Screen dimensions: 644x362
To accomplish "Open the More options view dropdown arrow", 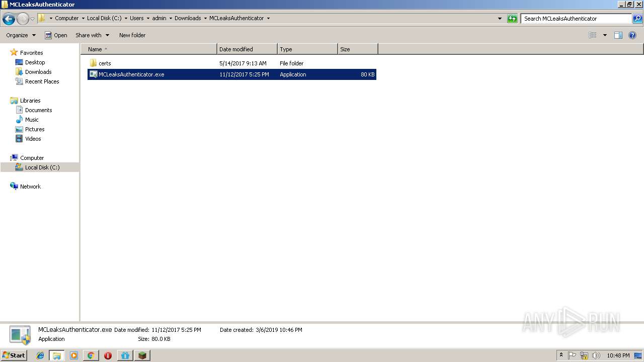I will coord(605,35).
